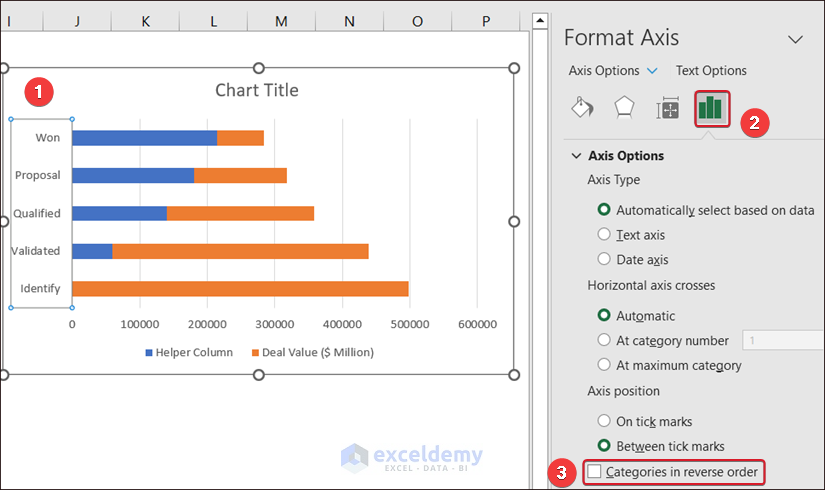This screenshot has height=490, width=825.
Task: Collapse the Axis Options section
Action: click(576, 156)
